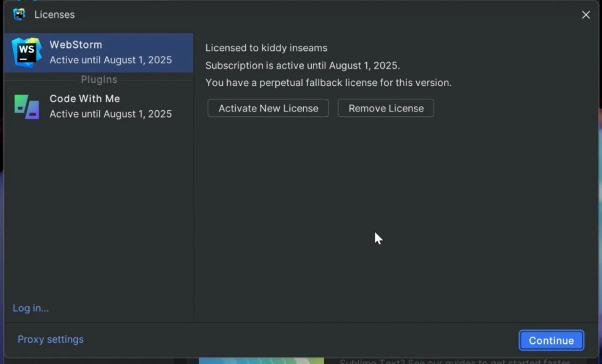The height and width of the screenshot is (364, 602).
Task: Click the perpetual fallback license message
Action: click(x=329, y=83)
